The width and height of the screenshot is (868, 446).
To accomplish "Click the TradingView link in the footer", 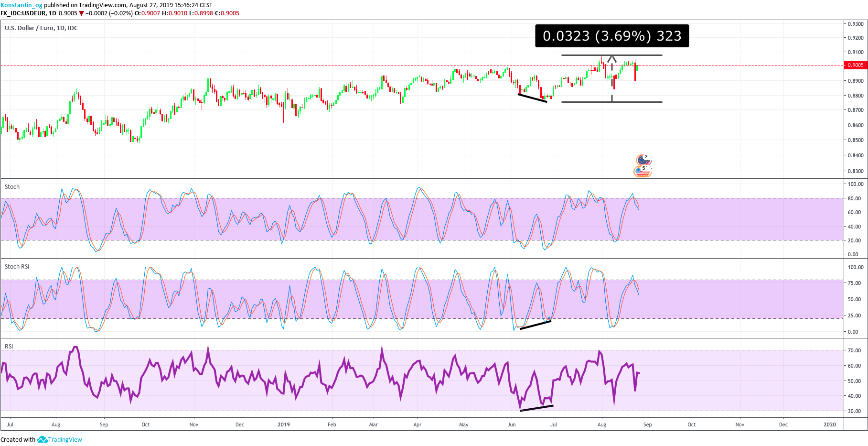I will pos(65,439).
